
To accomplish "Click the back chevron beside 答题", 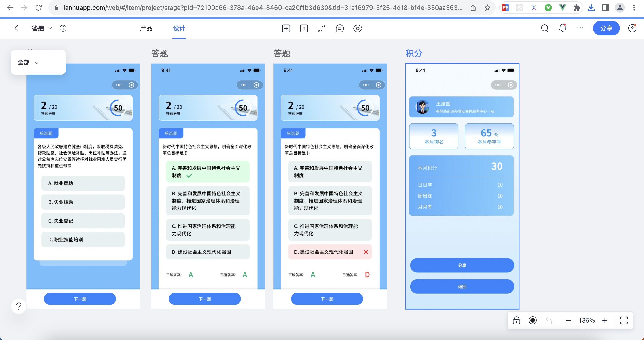I will coord(16,28).
